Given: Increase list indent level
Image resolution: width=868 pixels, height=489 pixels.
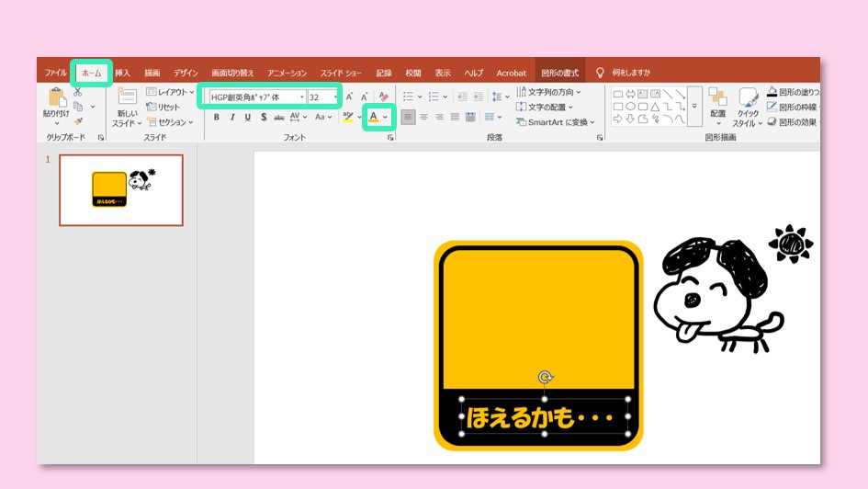Looking at the screenshot, I should pyautogui.click(x=479, y=97).
